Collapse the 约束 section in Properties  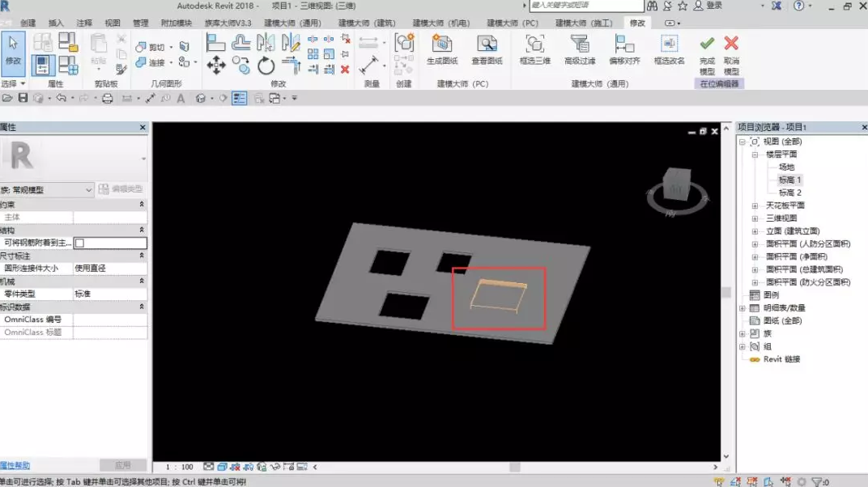point(141,205)
